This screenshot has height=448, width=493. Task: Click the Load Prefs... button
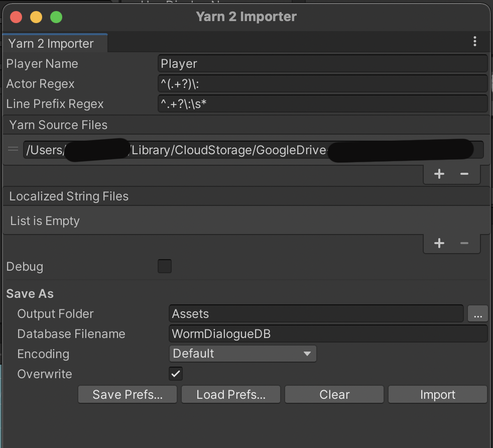(231, 395)
